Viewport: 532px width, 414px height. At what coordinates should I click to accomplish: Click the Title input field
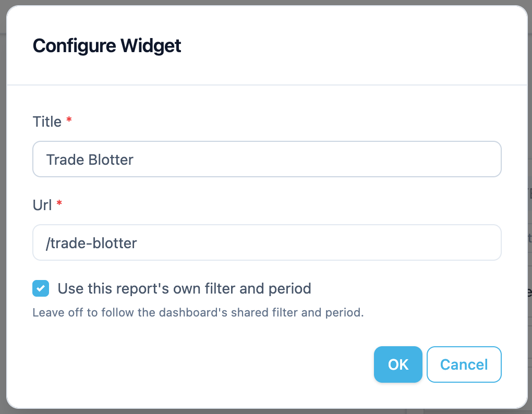267,159
